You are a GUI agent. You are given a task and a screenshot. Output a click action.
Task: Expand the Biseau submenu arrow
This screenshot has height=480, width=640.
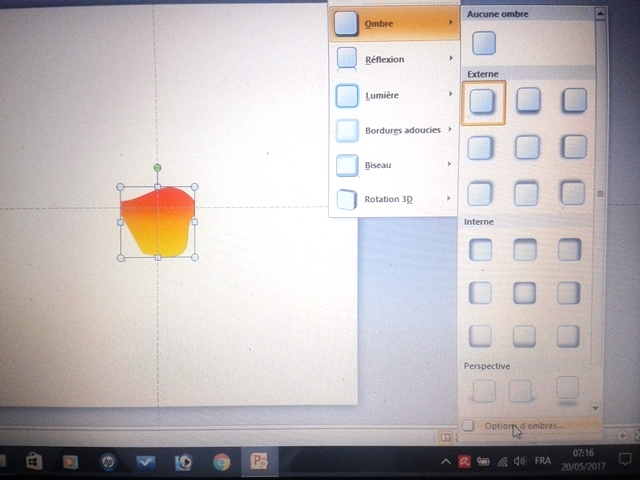pos(450,164)
